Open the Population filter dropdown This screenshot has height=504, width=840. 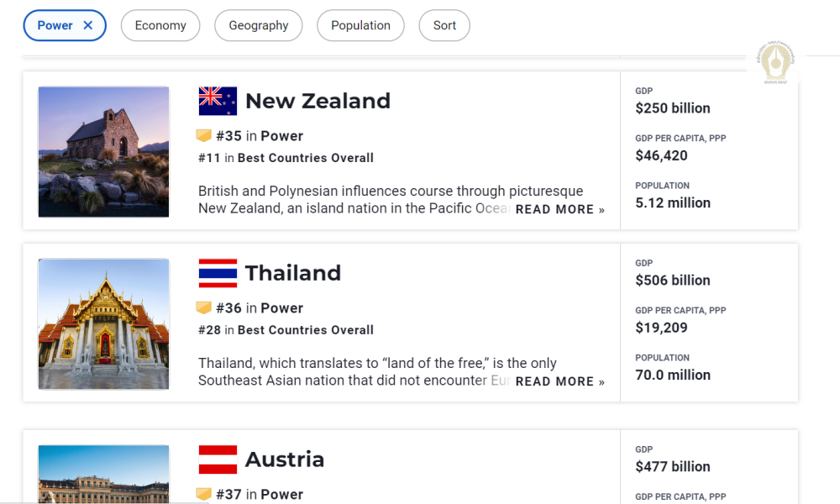point(360,25)
